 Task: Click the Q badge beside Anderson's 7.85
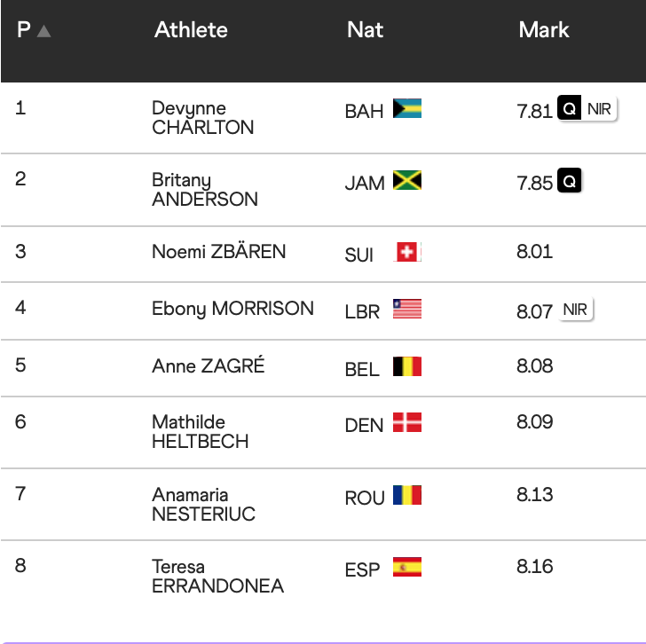(x=569, y=182)
